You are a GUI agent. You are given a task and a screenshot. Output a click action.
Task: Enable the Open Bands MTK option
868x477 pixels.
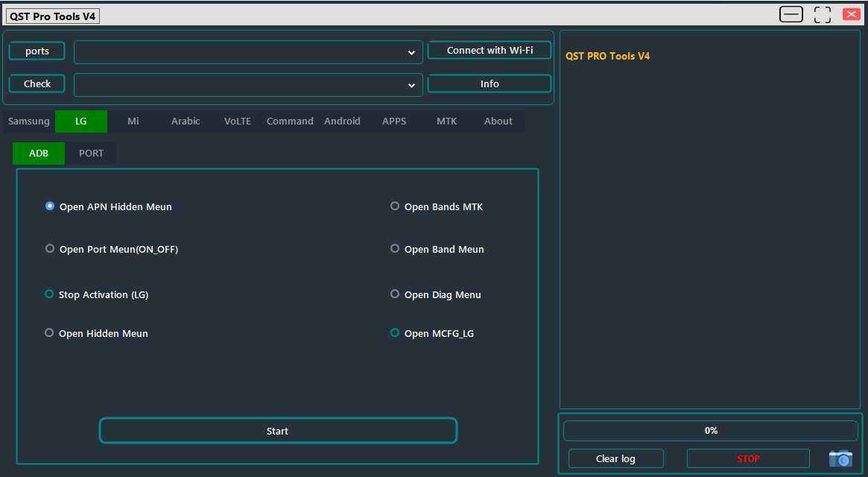coord(395,206)
